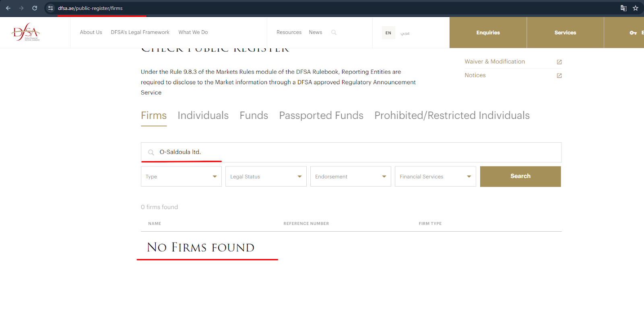
Task: Click the magnifier icon in firm search box
Action: pos(151,152)
